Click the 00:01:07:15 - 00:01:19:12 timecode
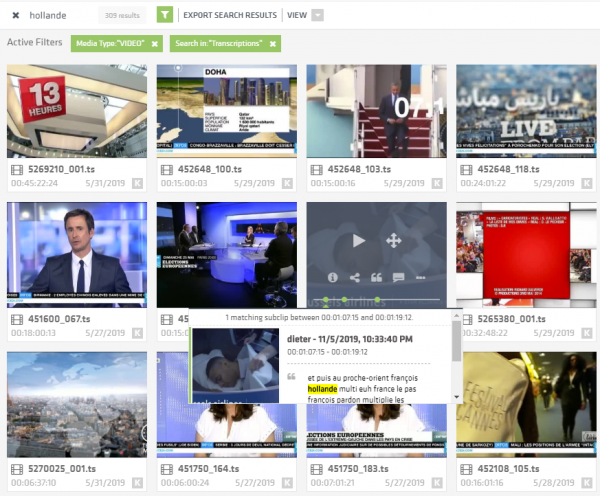This screenshot has width=600, height=496. 327,352
